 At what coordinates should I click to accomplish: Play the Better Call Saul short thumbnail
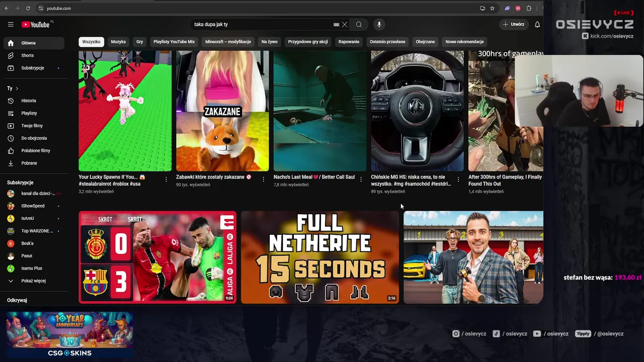320,111
